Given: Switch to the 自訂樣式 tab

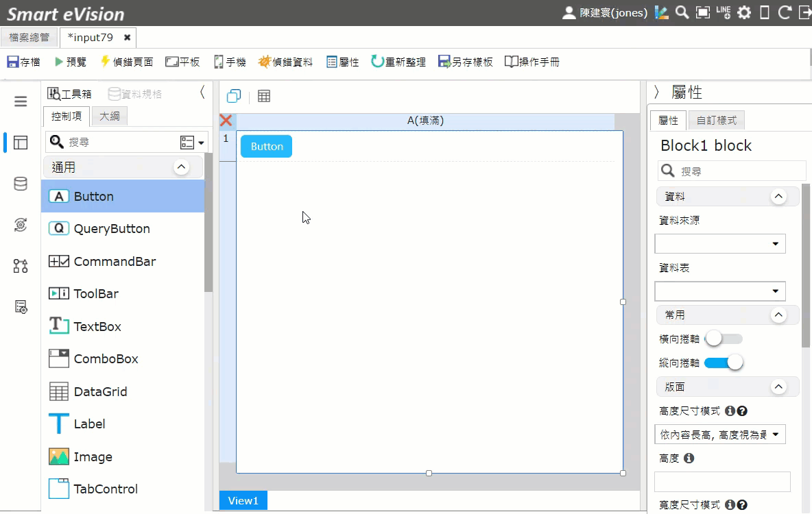Looking at the screenshot, I should (x=716, y=121).
